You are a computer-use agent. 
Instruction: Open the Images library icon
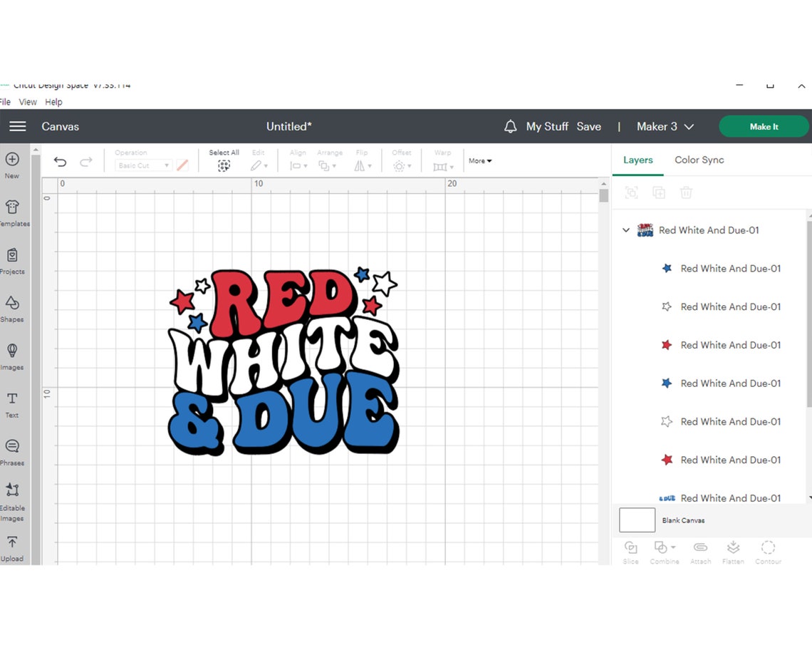(12, 351)
